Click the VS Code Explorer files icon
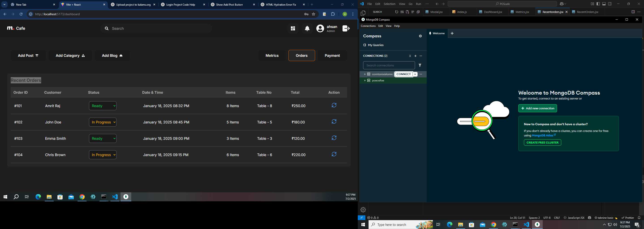 [363, 13]
